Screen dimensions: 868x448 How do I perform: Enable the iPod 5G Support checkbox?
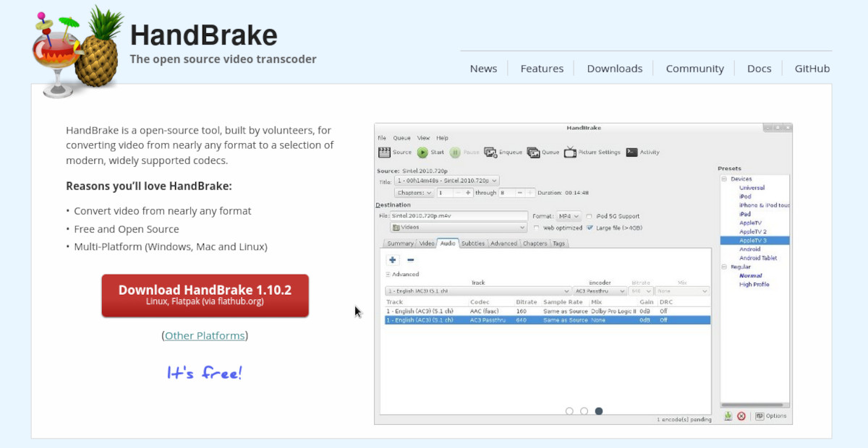click(590, 216)
